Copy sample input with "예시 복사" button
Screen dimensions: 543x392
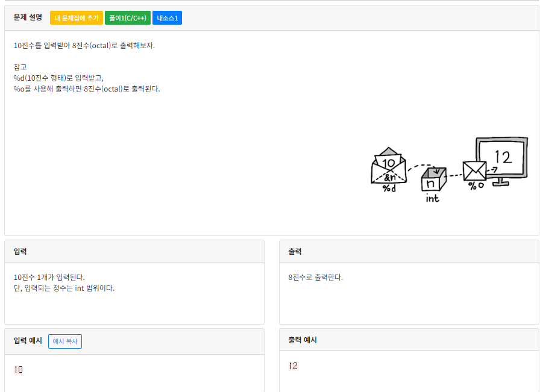64,341
